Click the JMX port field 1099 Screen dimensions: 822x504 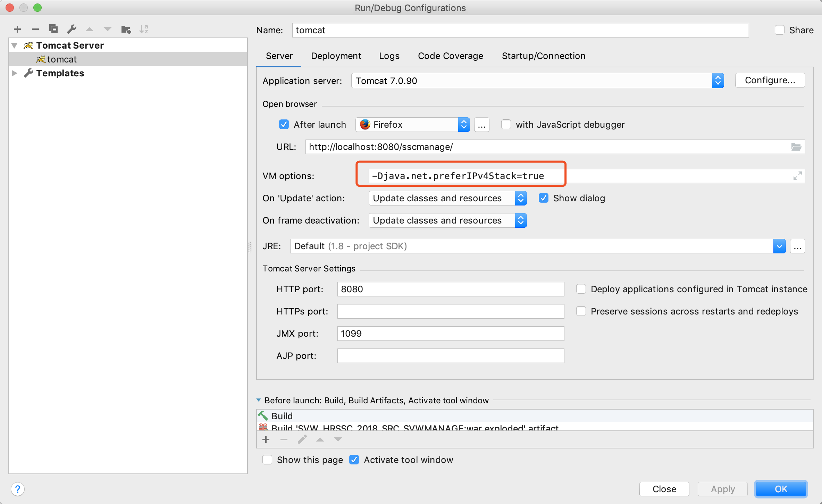451,334
